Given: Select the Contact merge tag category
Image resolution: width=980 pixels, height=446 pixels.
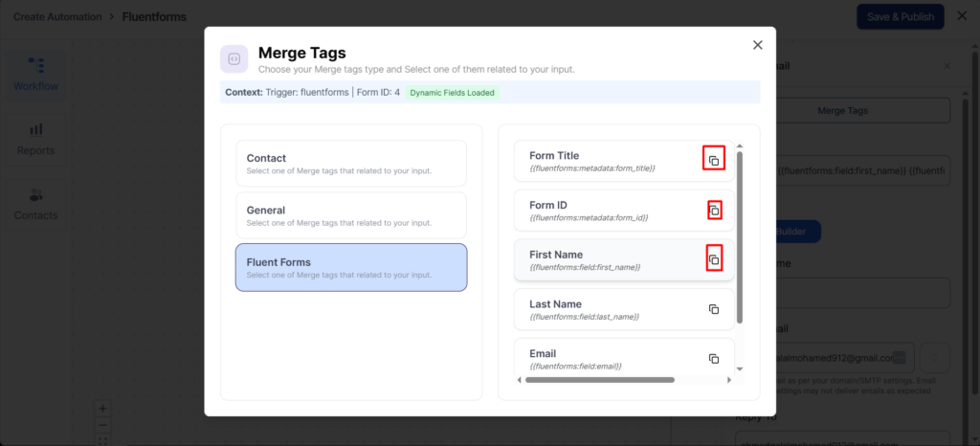Looking at the screenshot, I should (351, 164).
